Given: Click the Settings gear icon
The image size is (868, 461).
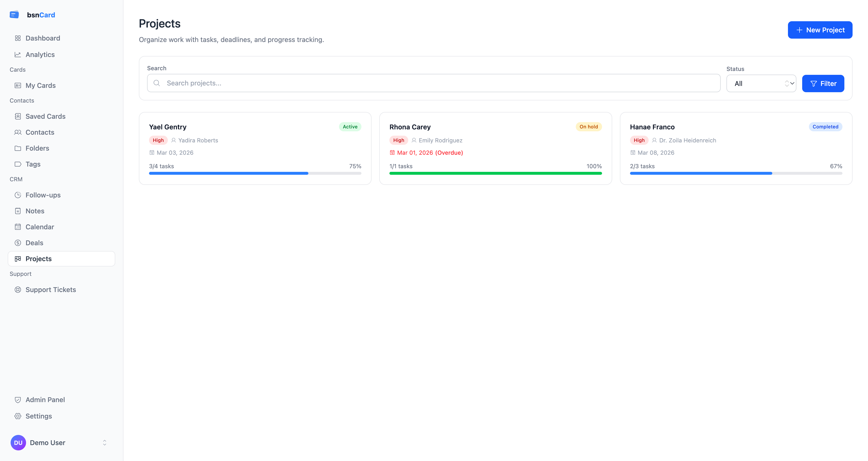Looking at the screenshot, I should click(x=18, y=416).
